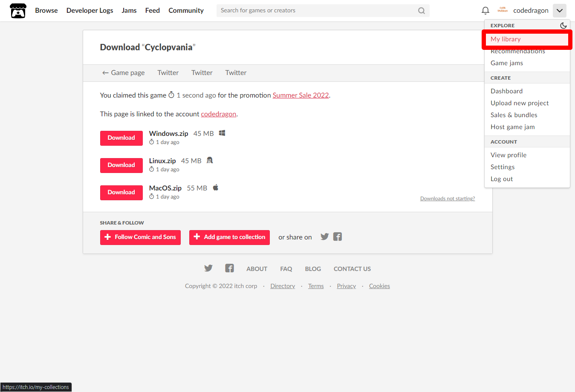575x392 pixels.
Task: Open the notifications bell
Action: (x=485, y=11)
